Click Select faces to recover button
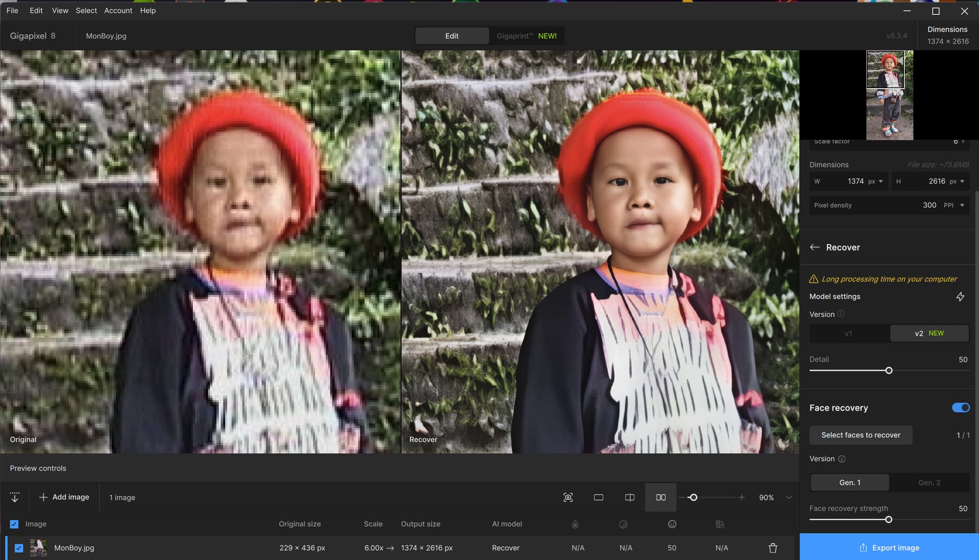 [861, 435]
